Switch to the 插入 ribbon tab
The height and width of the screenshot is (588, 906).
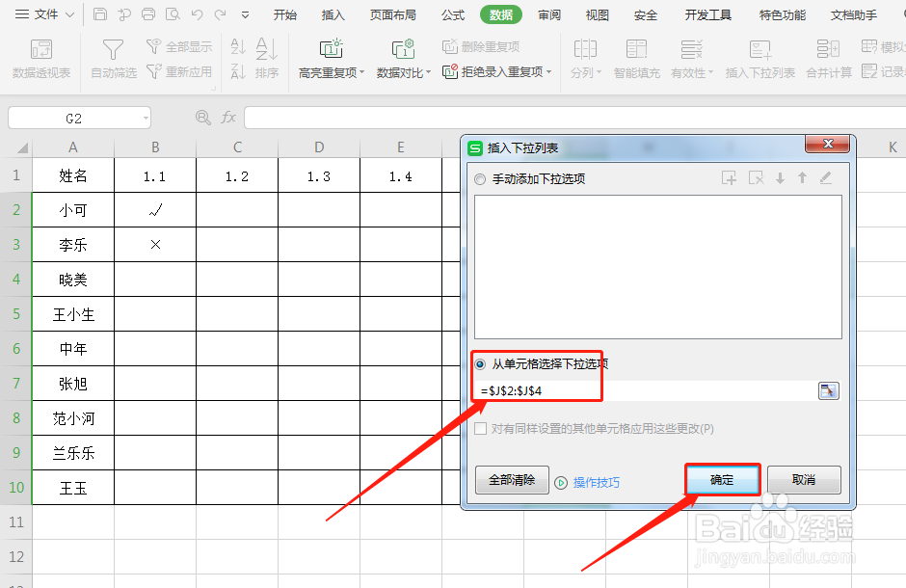point(333,15)
